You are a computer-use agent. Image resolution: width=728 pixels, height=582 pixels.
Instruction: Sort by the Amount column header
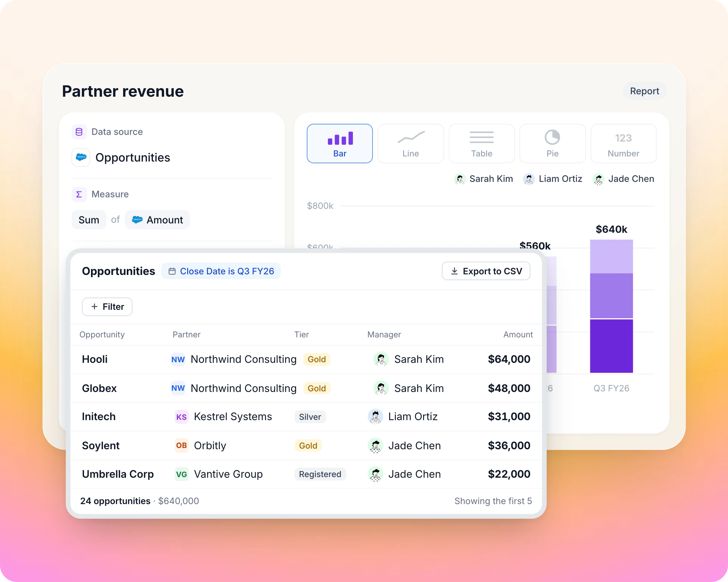(518, 334)
